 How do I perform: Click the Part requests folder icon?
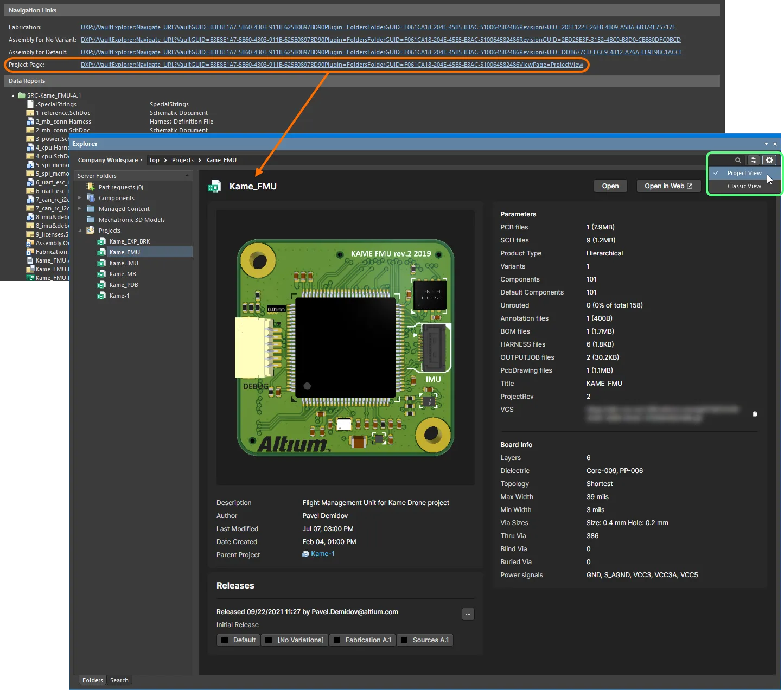[x=91, y=187]
